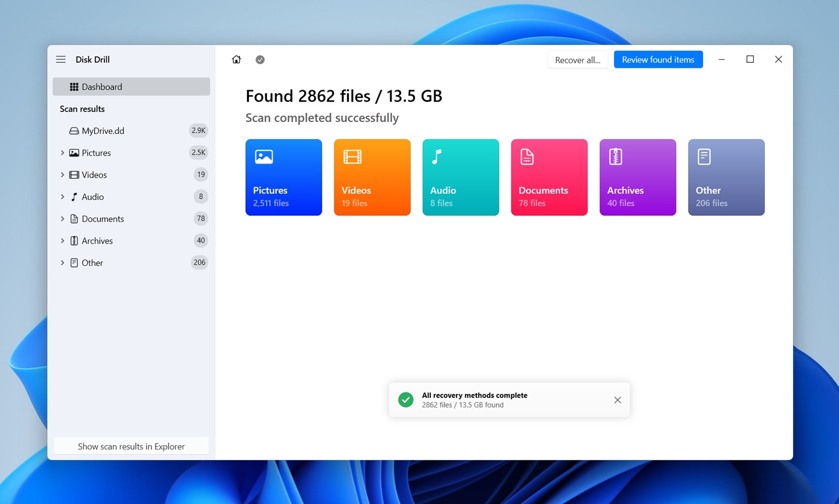Expand the Videos tree node in the sidebar
The width and height of the screenshot is (839, 504).
62,175
